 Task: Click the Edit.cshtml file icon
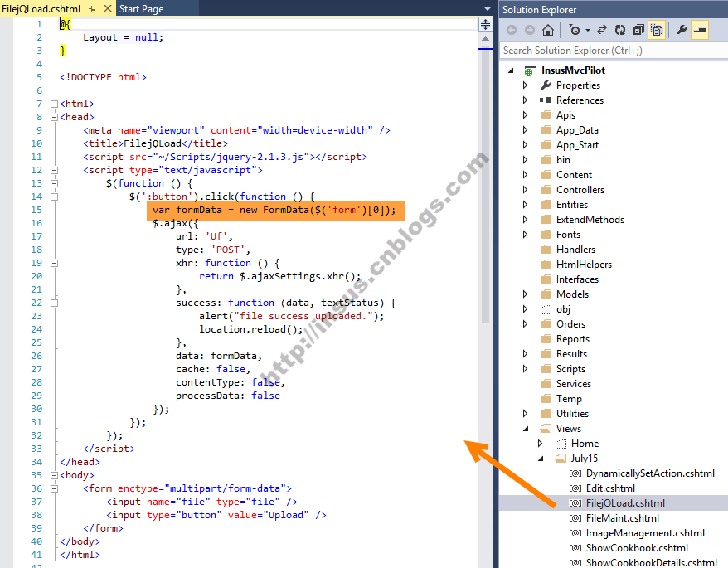[x=575, y=488]
